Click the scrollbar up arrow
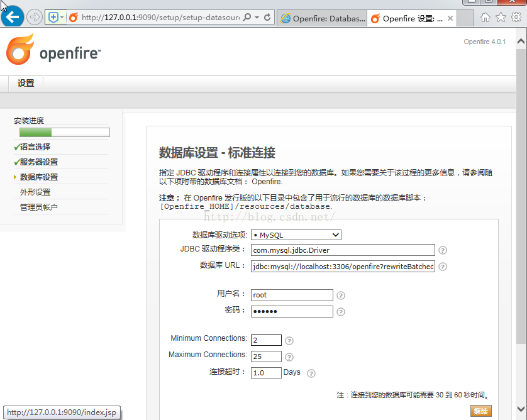 point(521,41)
